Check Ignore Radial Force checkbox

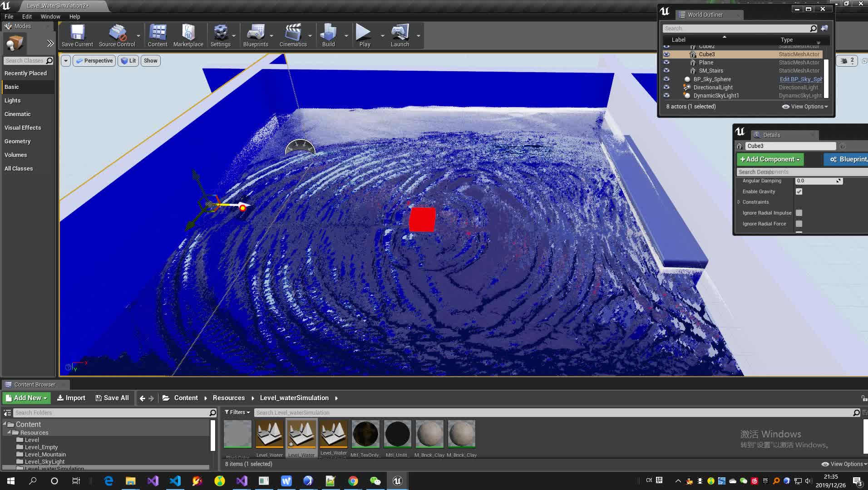(799, 224)
